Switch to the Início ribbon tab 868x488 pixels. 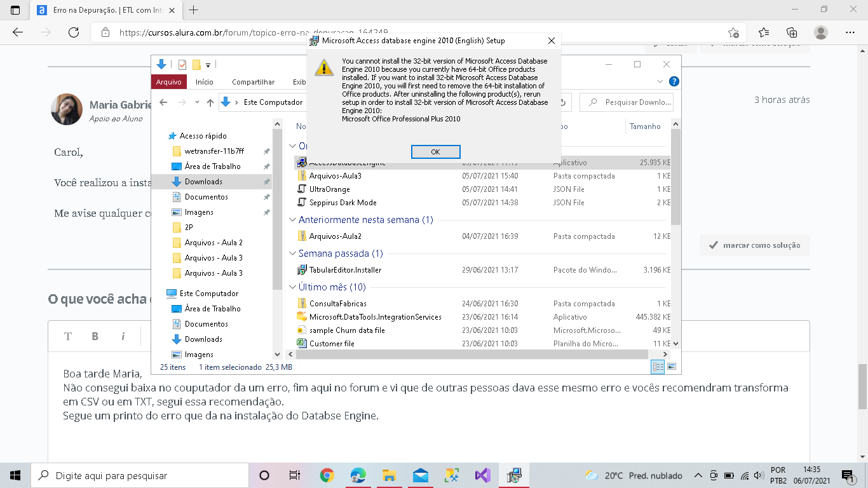(205, 82)
